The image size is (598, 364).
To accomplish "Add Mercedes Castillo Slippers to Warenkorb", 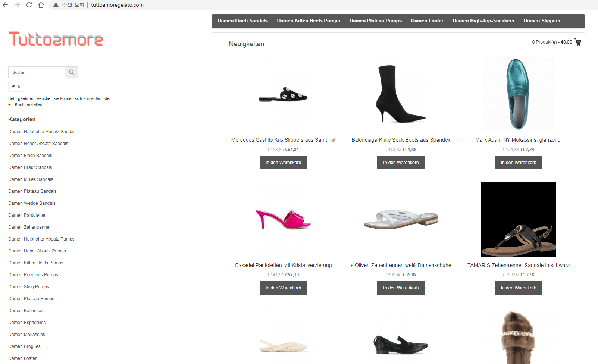I will point(283,163).
